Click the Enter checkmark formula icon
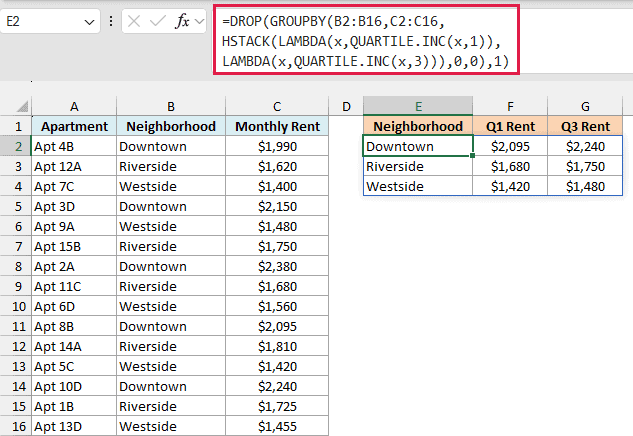The width and height of the screenshot is (633, 436). pyautogui.click(x=157, y=21)
